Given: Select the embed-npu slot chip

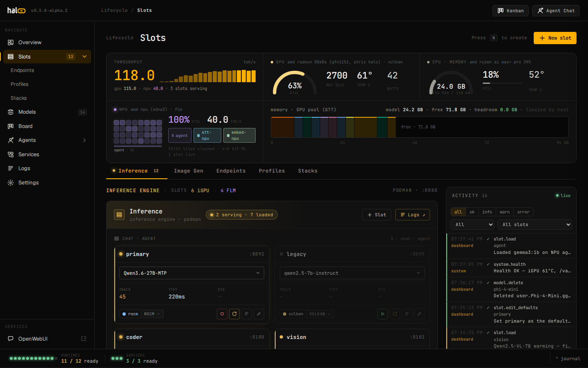Looking at the screenshot, I should coord(240,136).
